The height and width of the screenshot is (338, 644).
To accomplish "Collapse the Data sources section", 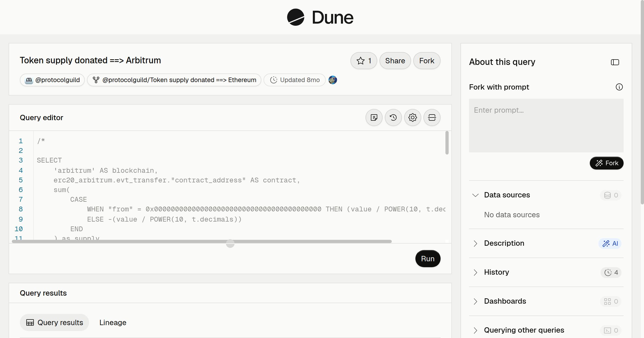I will [x=475, y=195].
